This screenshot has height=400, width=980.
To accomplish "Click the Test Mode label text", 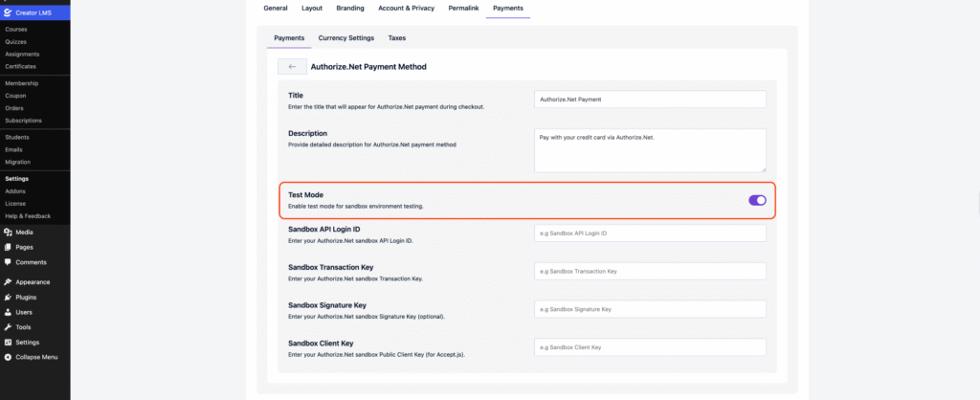I will (305, 195).
